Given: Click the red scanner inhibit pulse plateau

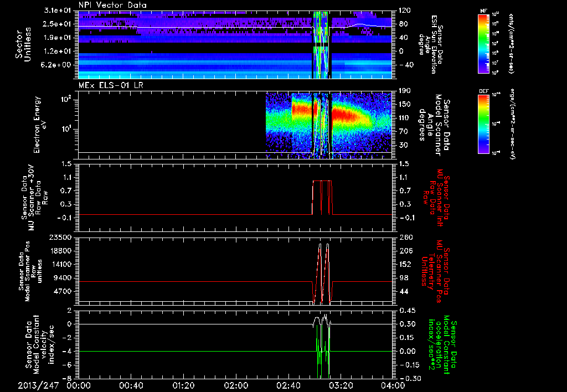Looking at the screenshot, I should 322,180.
